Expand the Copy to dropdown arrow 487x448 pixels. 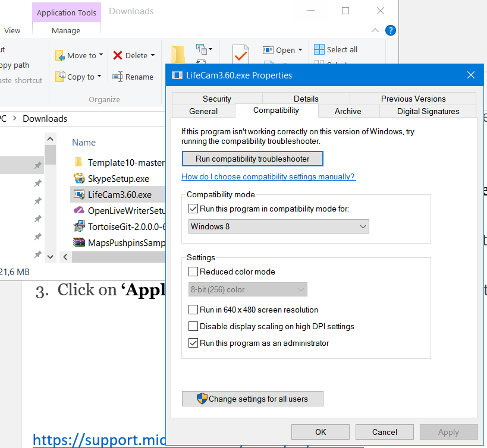click(x=99, y=77)
